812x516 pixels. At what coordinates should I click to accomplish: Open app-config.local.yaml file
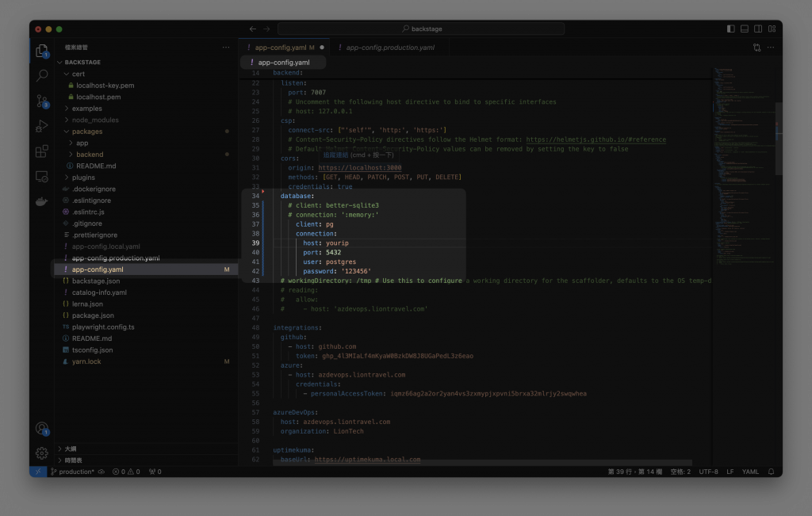(105, 247)
